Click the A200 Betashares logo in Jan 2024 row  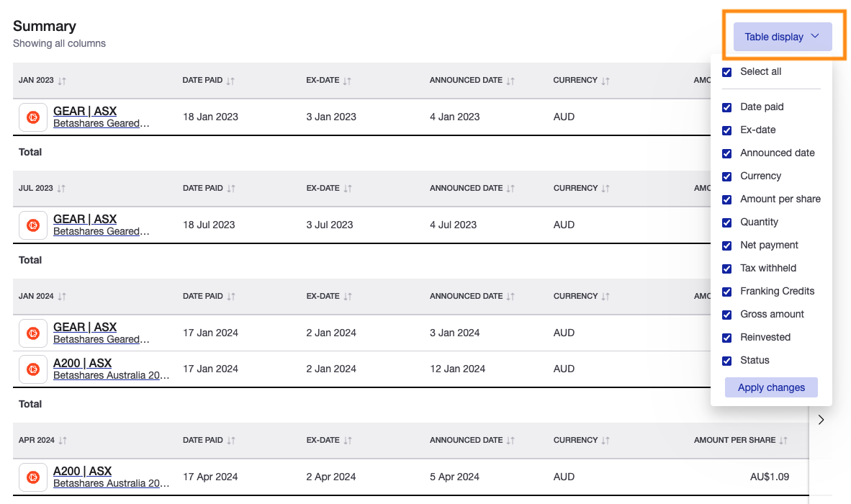[32, 369]
